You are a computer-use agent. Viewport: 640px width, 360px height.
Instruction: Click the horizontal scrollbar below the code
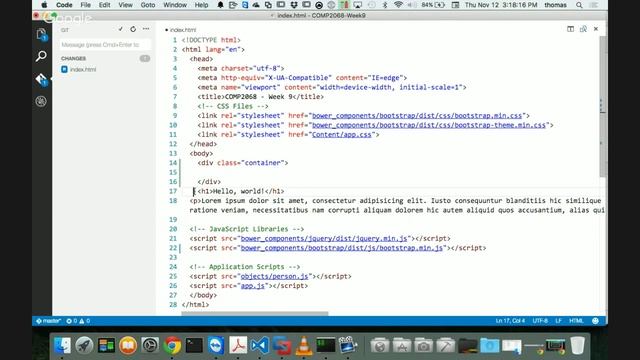click(255, 313)
